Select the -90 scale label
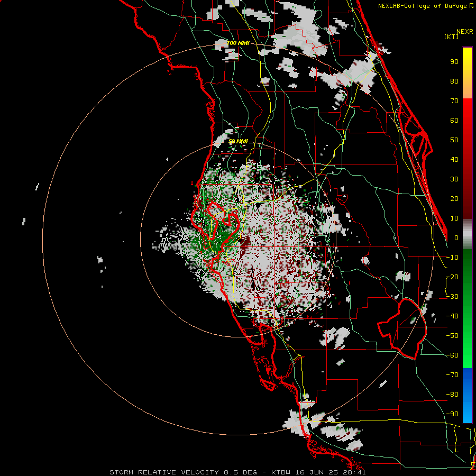This screenshot has width=476, height=476. pyautogui.click(x=452, y=414)
